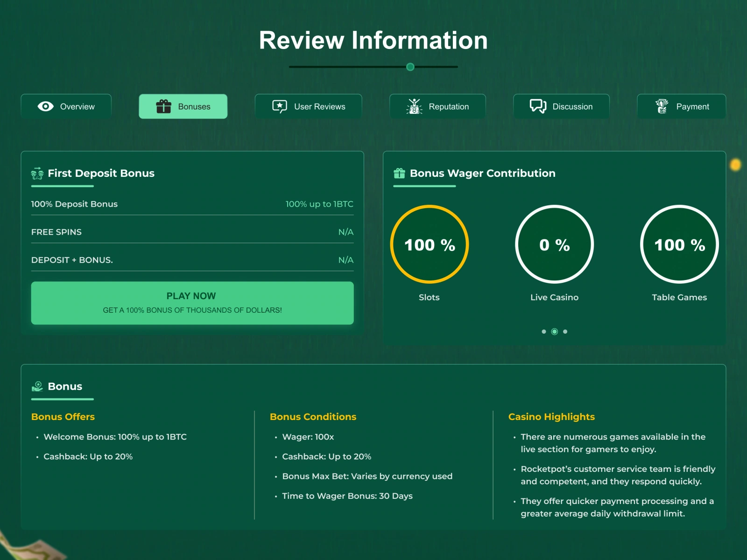
Task: Click the Live Casino 0 % circle
Action: (555, 244)
